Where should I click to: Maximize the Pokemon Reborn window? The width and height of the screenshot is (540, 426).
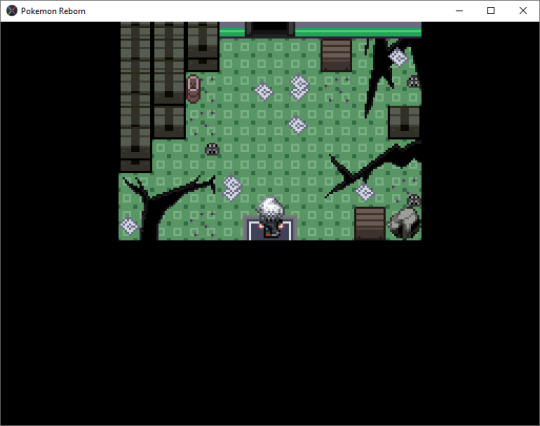[491, 11]
